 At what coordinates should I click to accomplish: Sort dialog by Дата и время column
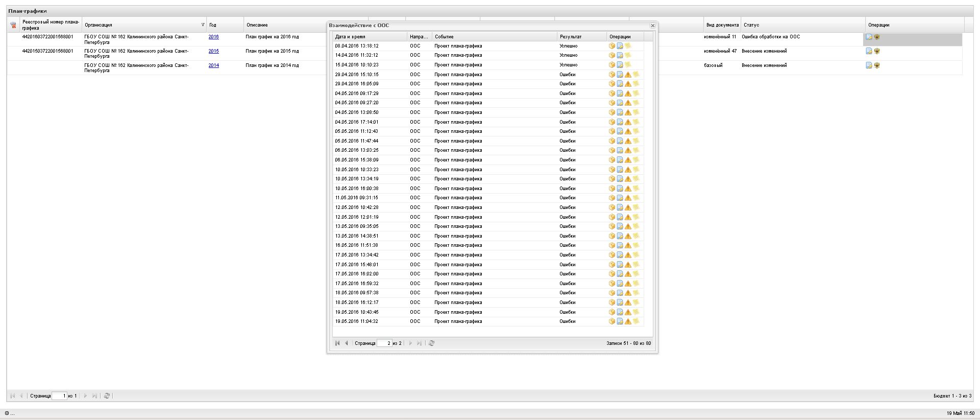[x=370, y=37]
